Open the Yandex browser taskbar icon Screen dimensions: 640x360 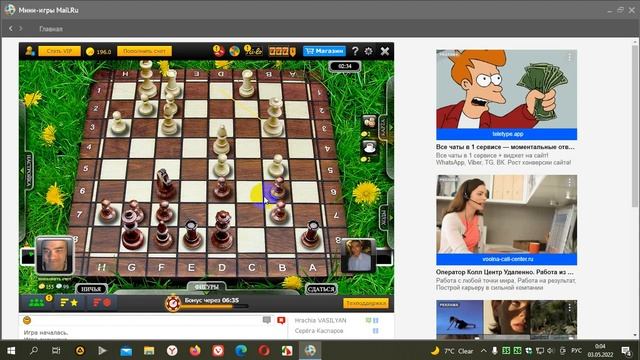click(172, 351)
